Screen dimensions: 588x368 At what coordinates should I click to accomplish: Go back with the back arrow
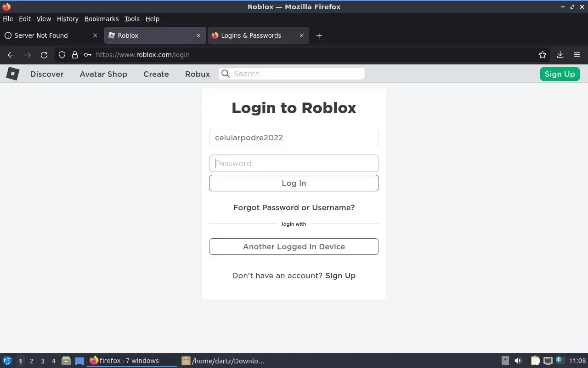tap(11, 55)
